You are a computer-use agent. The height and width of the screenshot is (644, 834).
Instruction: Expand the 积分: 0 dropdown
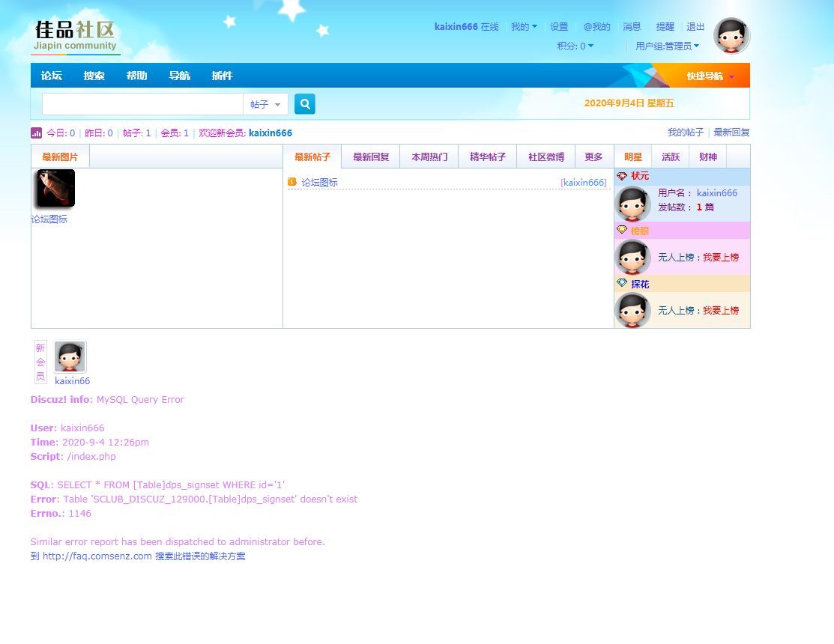click(575, 46)
